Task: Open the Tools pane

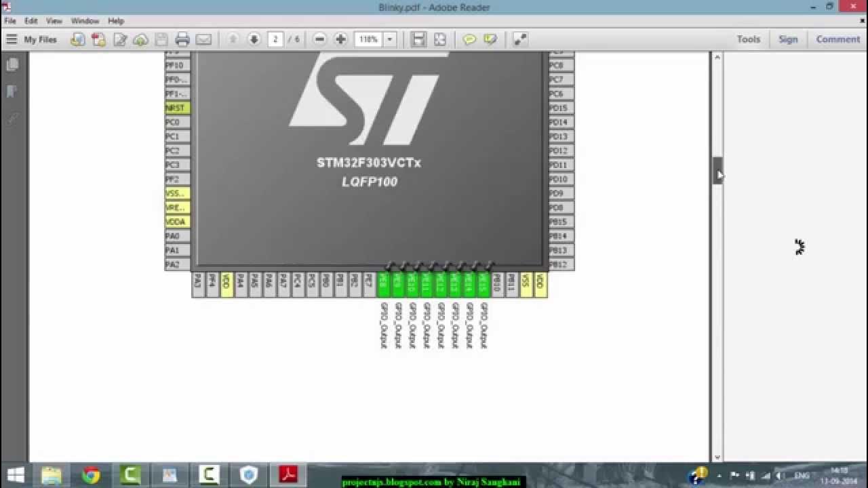Action: (x=749, y=39)
